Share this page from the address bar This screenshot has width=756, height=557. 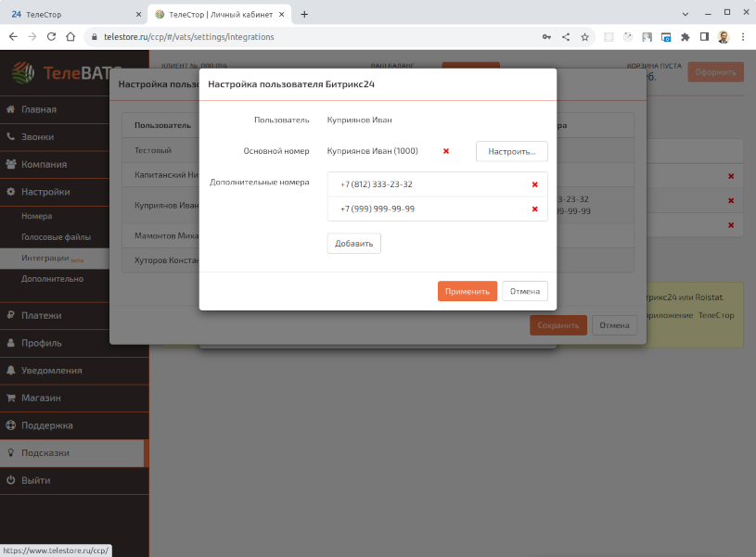tap(566, 37)
